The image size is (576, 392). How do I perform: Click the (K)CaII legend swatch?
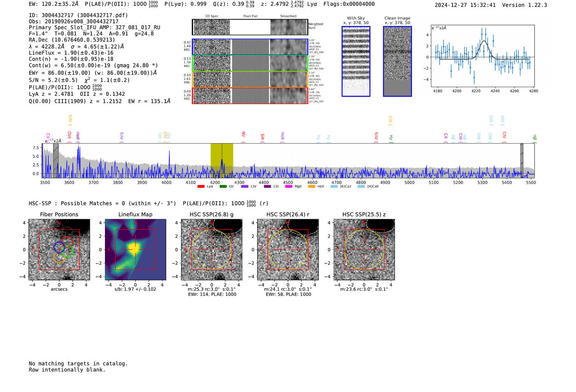(x=334, y=186)
